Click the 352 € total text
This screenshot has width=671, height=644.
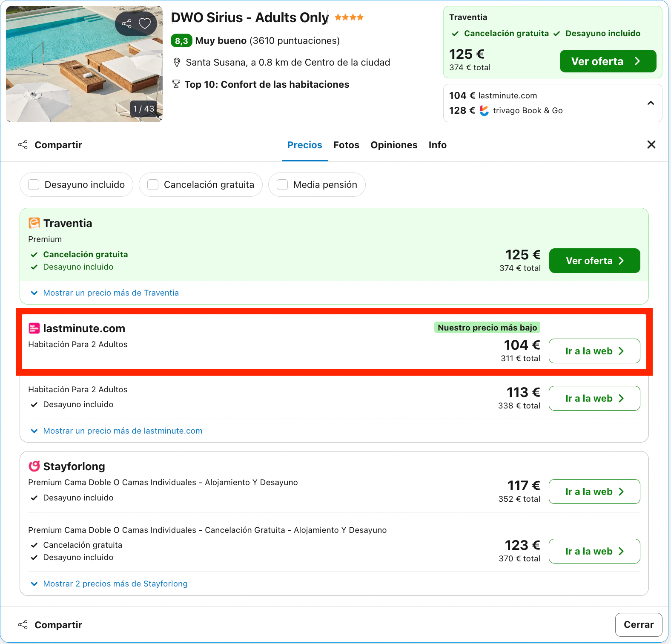point(519,499)
